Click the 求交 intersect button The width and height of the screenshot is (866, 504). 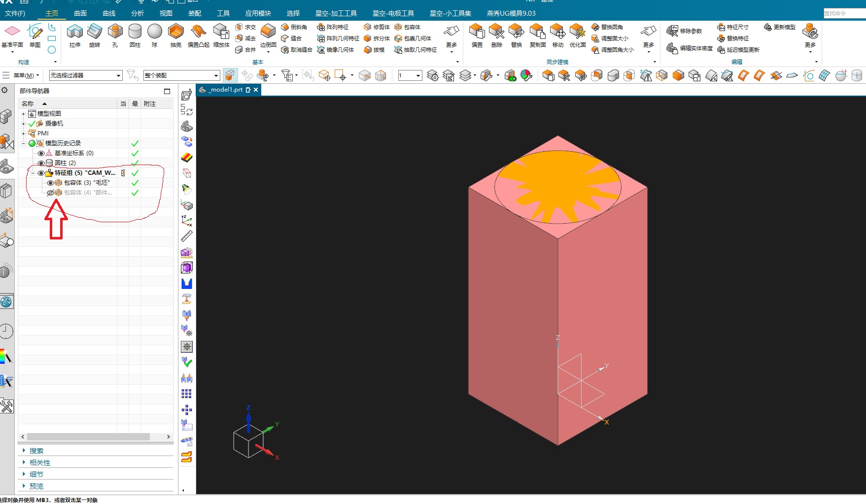click(245, 27)
